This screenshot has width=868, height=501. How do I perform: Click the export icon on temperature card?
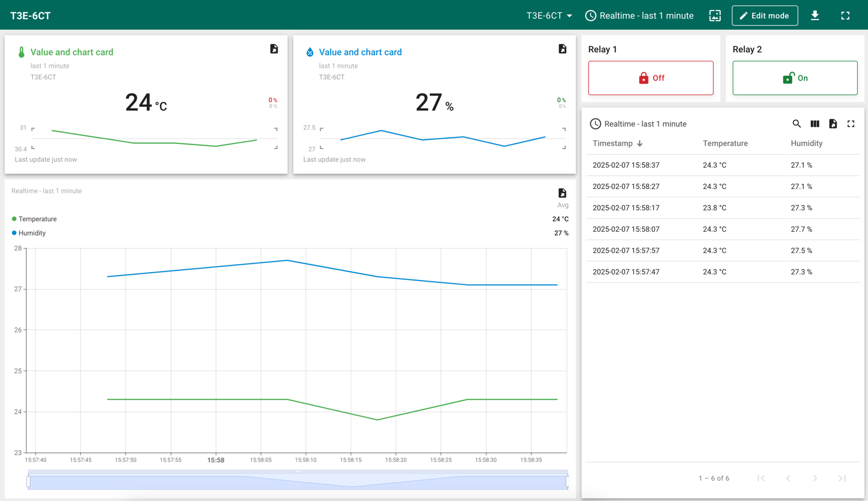click(x=274, y=49)
